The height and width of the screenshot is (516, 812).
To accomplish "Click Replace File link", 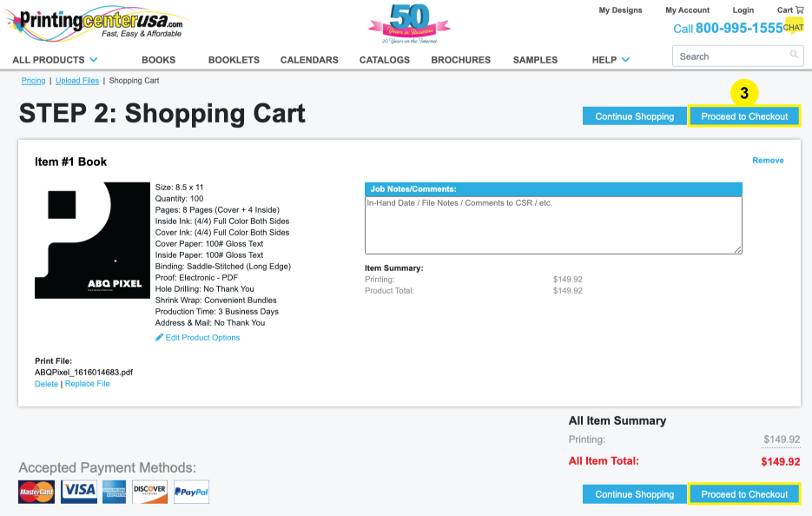I will [87, 384].
